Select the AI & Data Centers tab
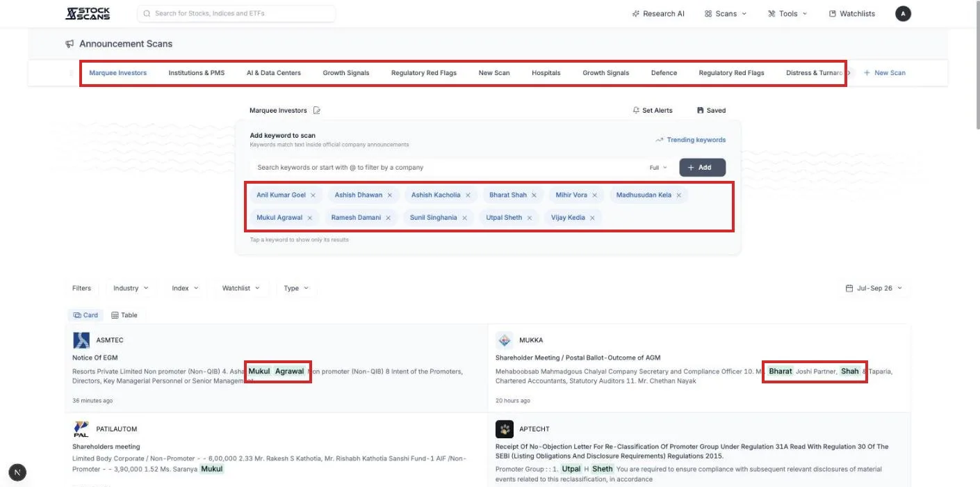This screenshot has width=980, height=487. (274, 73)
